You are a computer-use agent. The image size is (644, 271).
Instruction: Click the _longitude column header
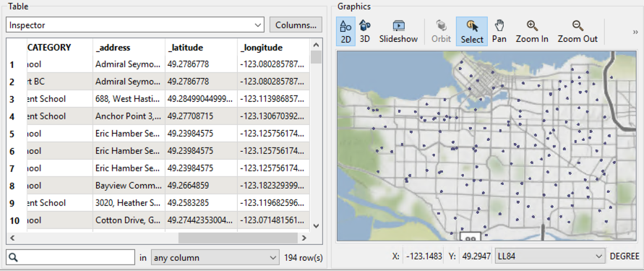[x=273, y=48]
